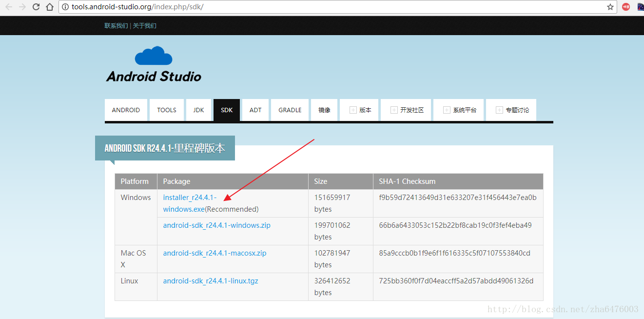Click the size 151659917 bytes

[332, 203]
